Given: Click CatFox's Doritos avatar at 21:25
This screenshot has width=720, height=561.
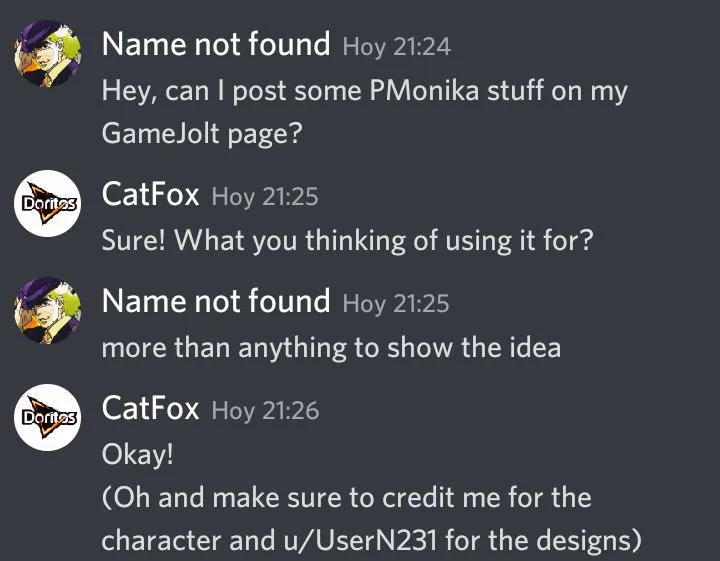Looking at the screenshot, I should [47, 203].
